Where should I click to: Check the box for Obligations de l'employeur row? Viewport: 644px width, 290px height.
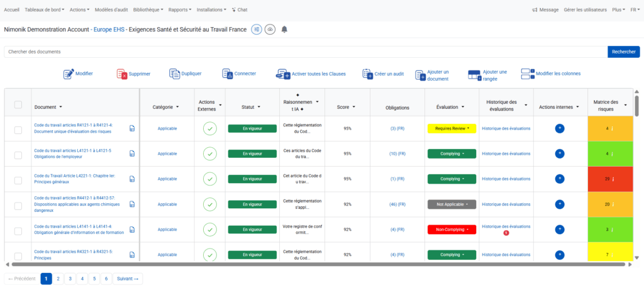tap(18, 155)
